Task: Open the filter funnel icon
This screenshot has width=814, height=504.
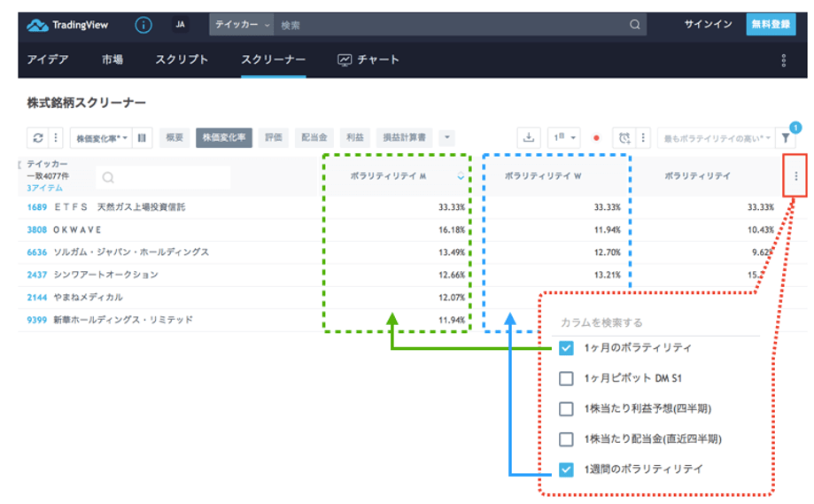Action: [785, 138]
